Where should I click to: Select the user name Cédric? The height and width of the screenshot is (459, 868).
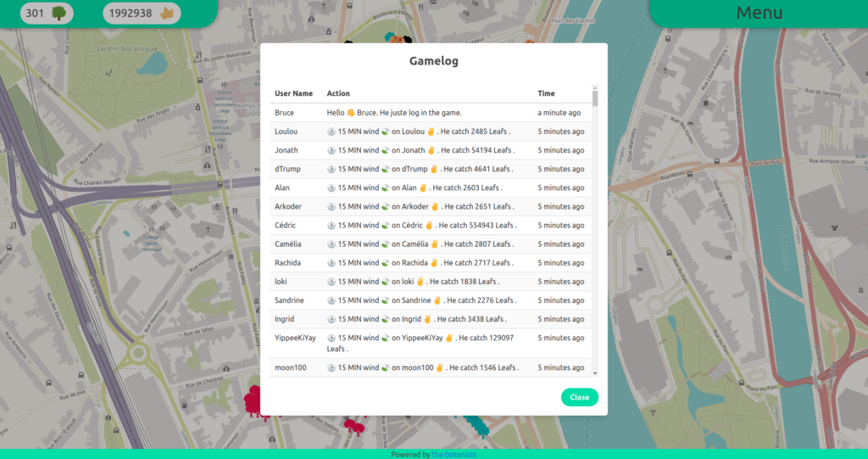coord(285,225)
